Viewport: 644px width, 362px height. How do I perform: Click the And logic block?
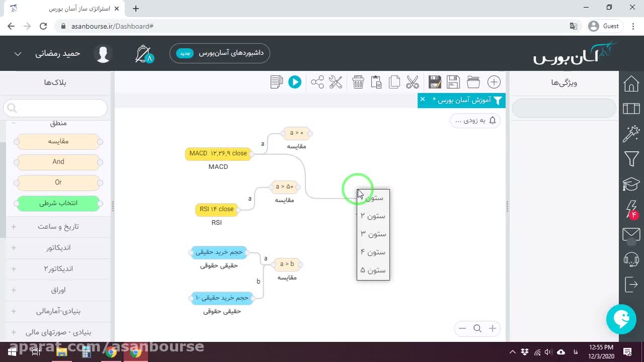[x=58, y=162]
